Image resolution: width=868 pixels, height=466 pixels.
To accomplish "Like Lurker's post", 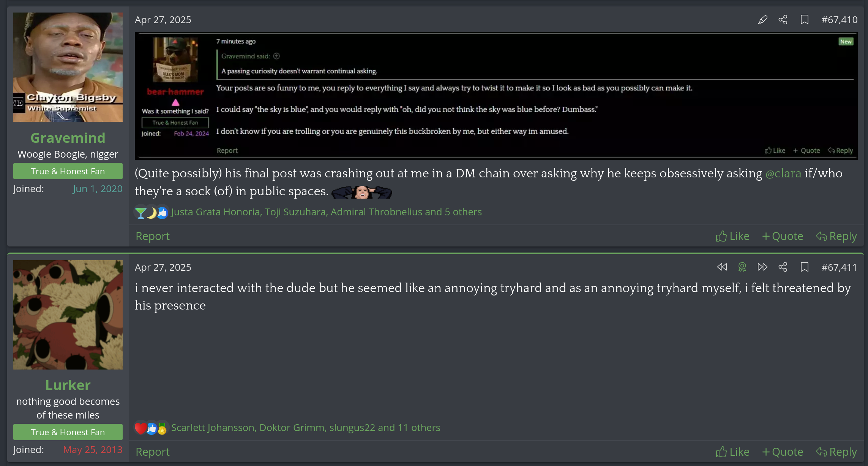I will pyautogui.click(x=732, y=452).
